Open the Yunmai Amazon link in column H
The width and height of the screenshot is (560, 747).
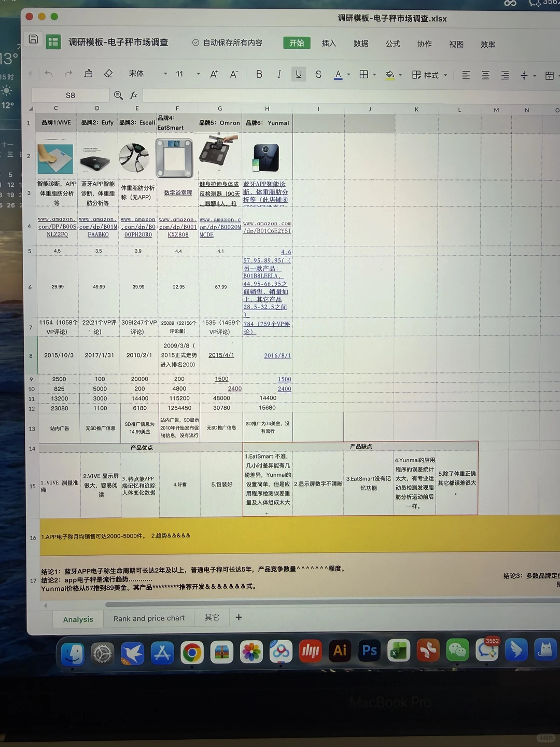pyautogui.click(x=267, y=227)
